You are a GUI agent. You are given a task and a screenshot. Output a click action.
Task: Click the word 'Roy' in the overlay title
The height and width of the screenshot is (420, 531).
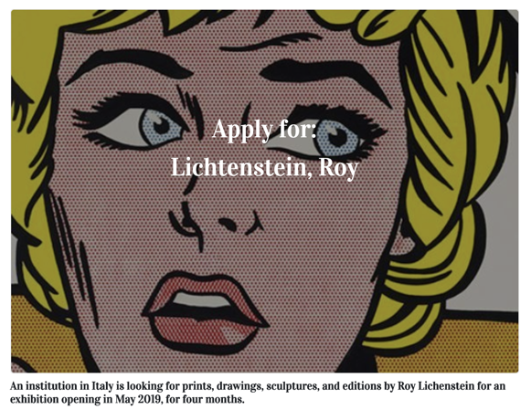pyautogui.click(x=339, y=168)
